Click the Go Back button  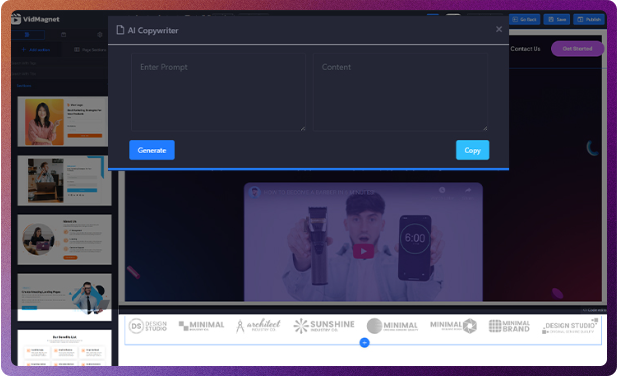(x=524, y=19)
